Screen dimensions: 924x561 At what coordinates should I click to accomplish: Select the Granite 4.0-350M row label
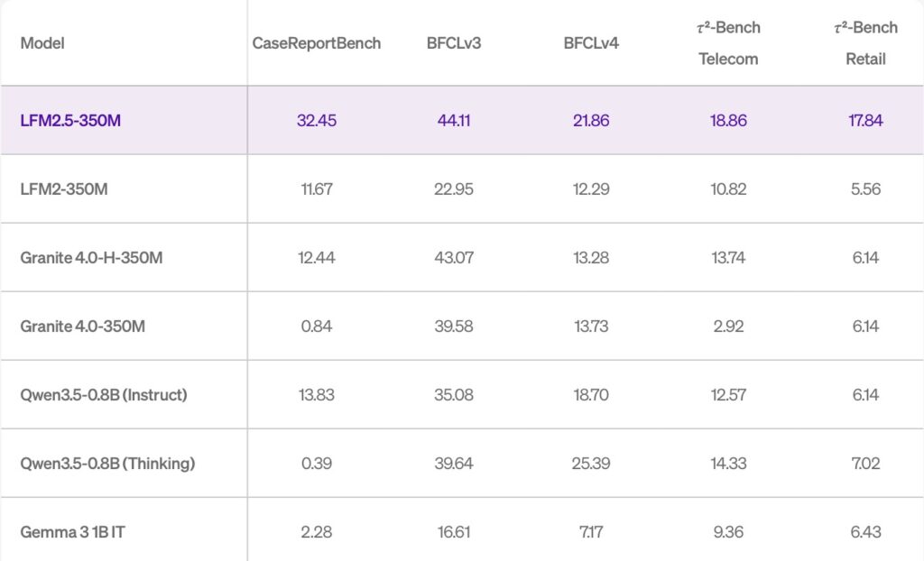(x=82, y=326)
